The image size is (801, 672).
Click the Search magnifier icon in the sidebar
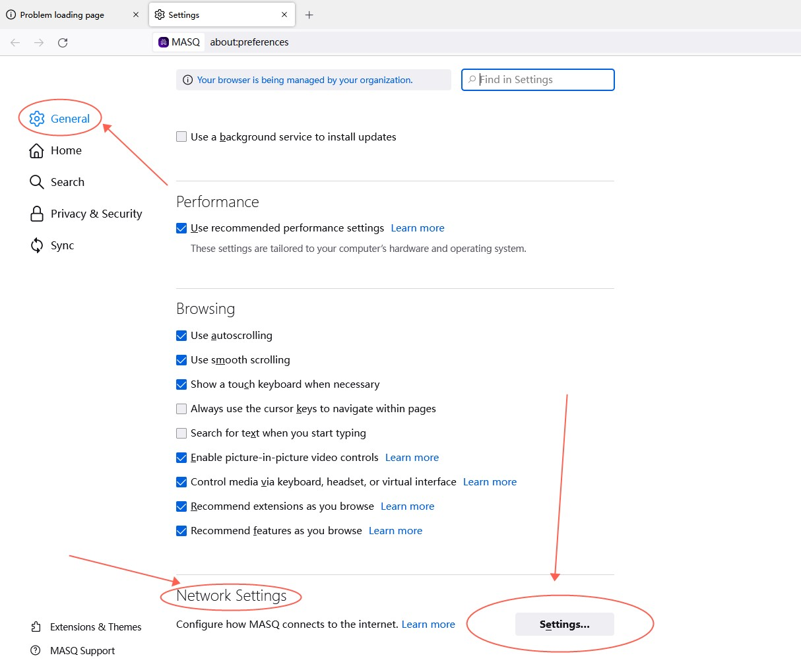37,182
